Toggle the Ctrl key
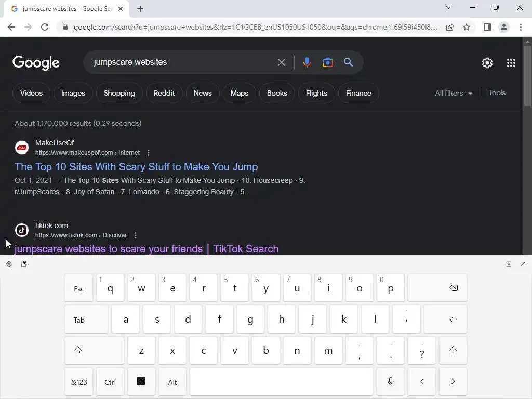 (x=110, y=382)
